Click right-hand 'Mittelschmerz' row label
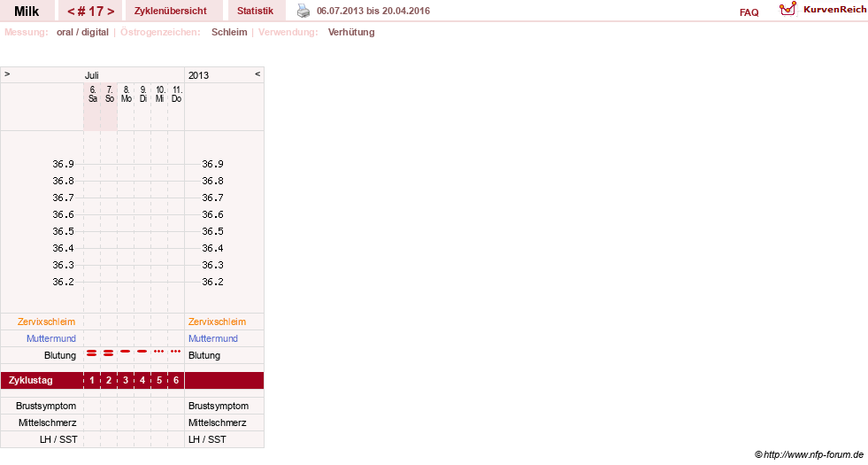The image size is (868, 465). click(218, 422)
